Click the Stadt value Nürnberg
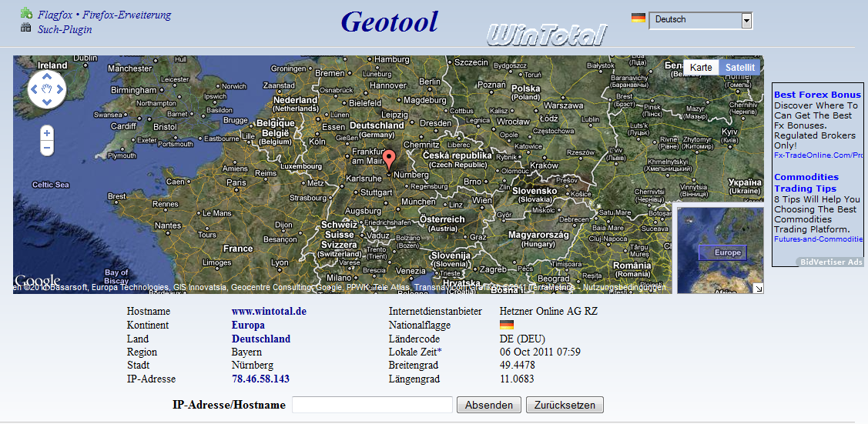Image resolution: width=868 pixels, height=424 pixels. click(253, 366)
